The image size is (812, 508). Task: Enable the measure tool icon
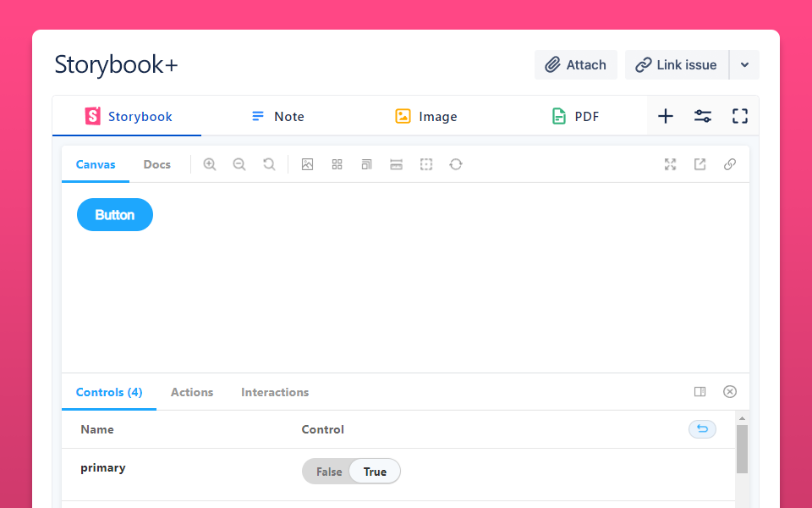[396, 164]
